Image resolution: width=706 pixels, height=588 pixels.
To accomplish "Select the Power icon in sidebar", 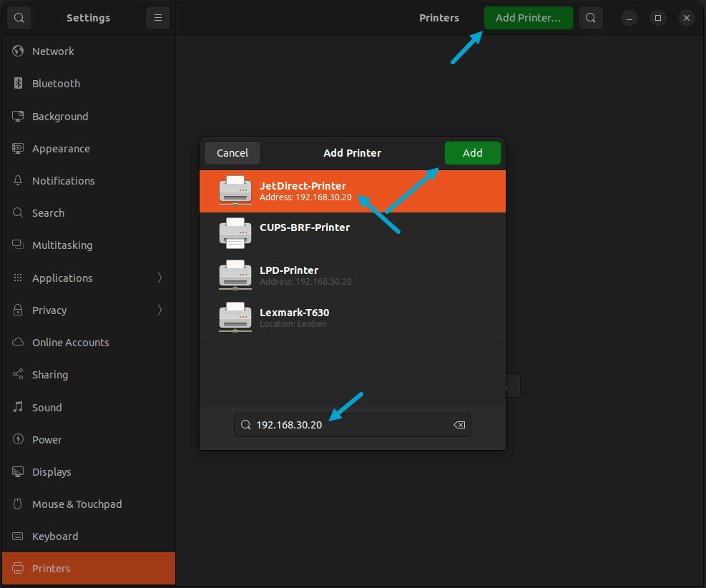I will (17, 439).
